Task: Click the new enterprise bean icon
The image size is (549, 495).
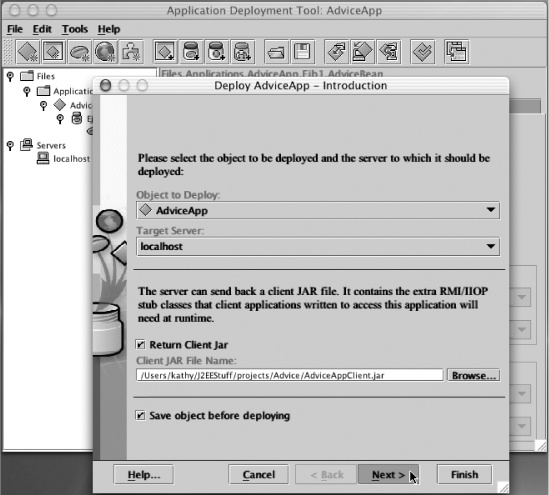Action: click(79, 52)
